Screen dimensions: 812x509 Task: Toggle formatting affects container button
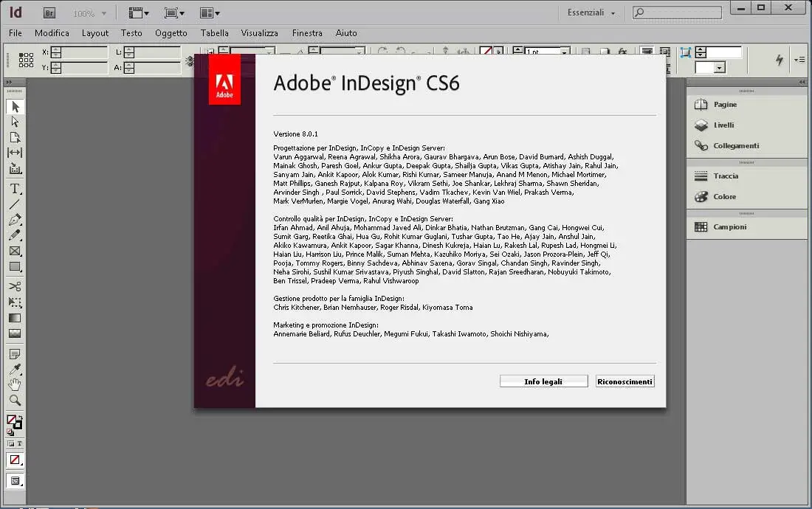11,444
